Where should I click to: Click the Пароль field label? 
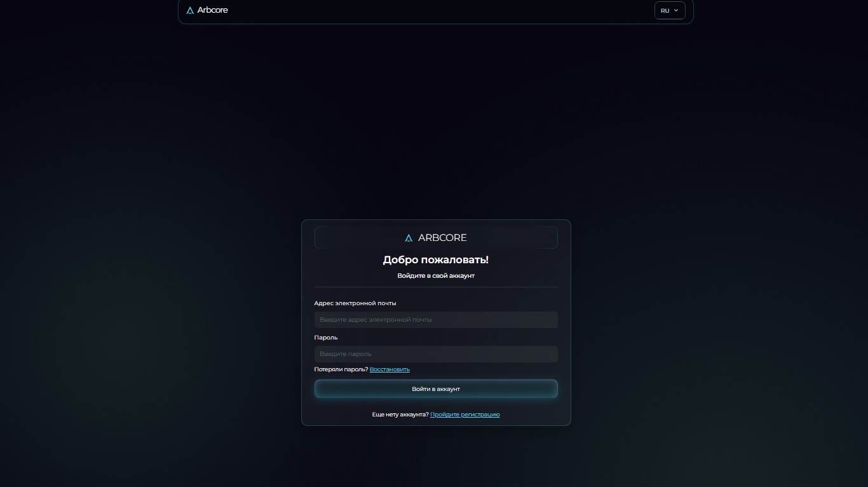click(x=326, y=338)
